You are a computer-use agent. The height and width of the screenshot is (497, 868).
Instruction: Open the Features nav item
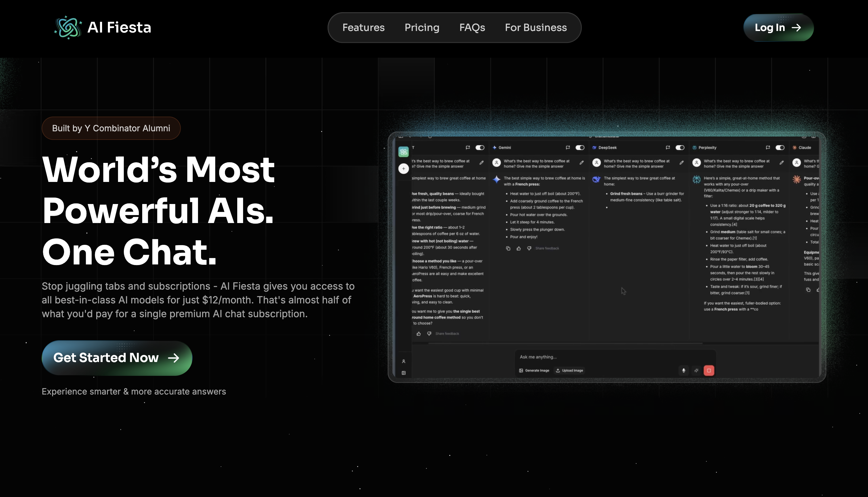pyautogui.click(x=364, y=28)
